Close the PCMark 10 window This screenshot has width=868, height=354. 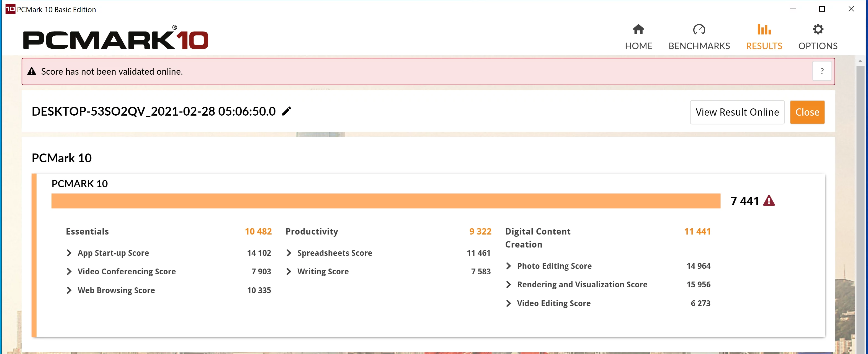851,9
